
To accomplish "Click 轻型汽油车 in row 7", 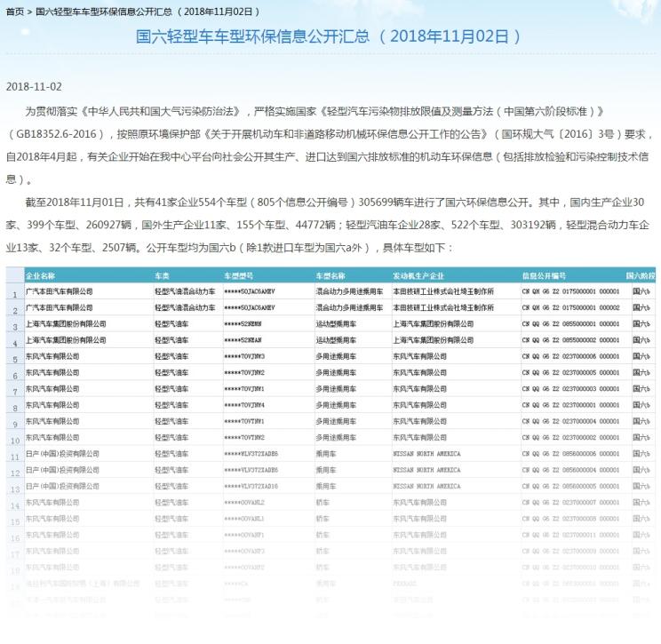I will coord(171,388).
